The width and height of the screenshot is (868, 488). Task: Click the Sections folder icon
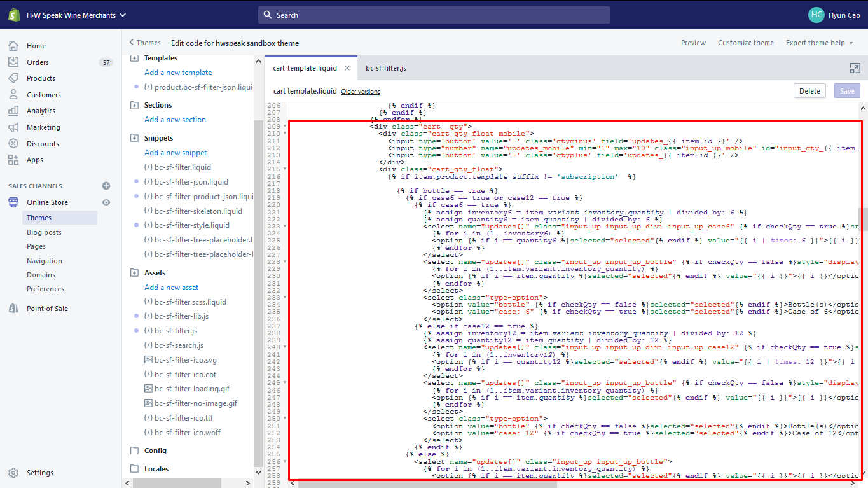coord(134,105)
